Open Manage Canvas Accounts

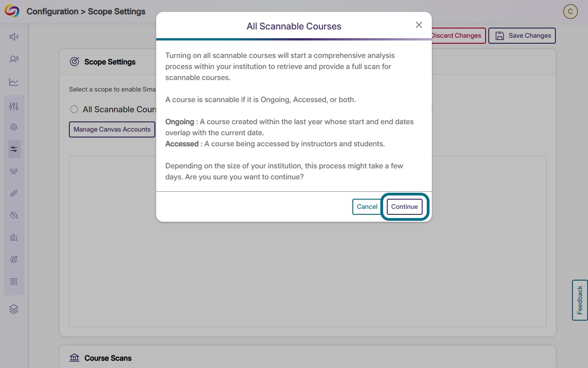pyautogui.click(x=112, y=129)
